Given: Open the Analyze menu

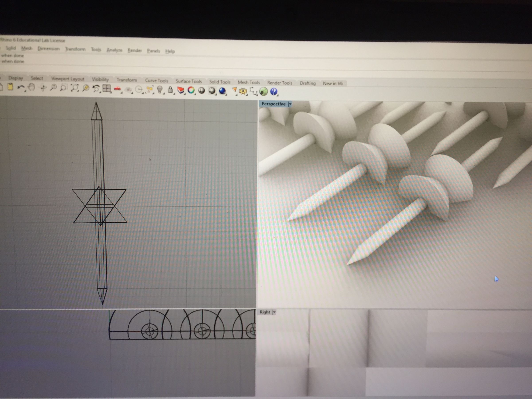Looking at the screenshot, I should 114,50.
